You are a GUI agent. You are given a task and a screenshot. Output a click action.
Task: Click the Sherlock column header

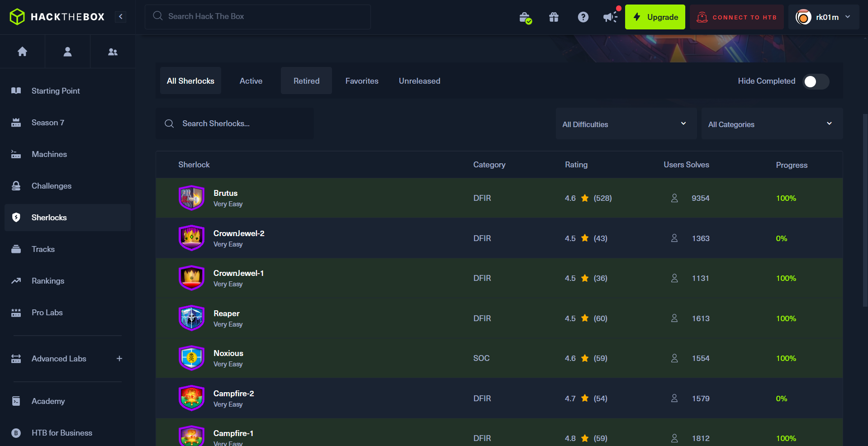[x=194, y=165]
